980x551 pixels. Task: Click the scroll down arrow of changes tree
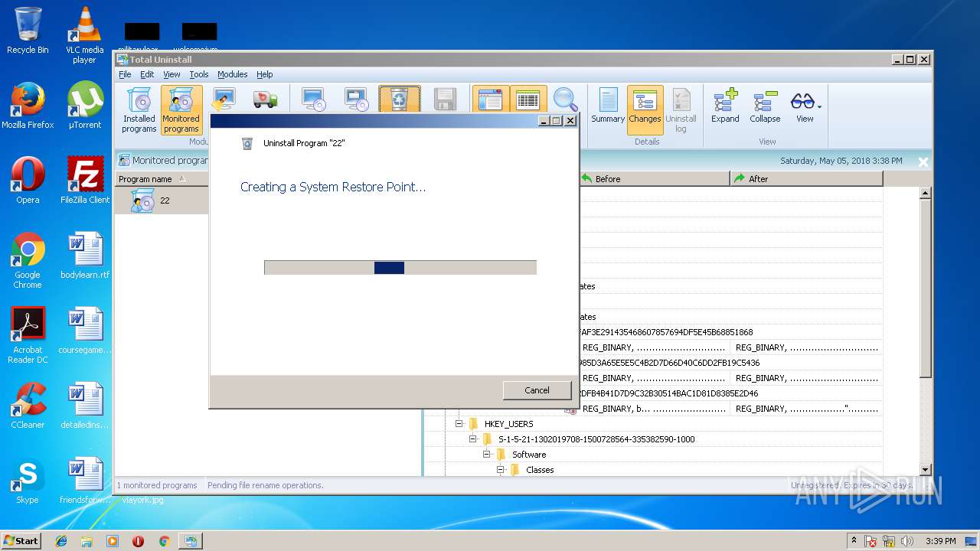click(925, 470)
